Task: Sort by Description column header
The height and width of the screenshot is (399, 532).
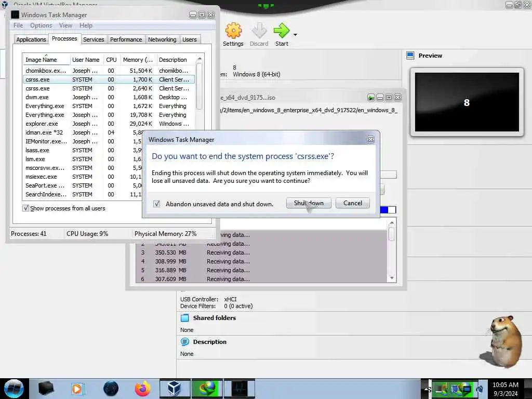Action: [x=176, y=60]
